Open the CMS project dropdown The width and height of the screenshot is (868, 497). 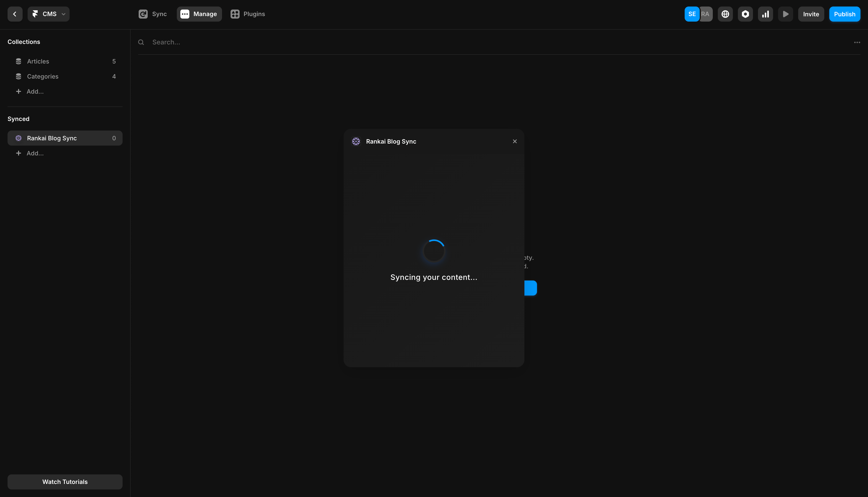(48, 14)
